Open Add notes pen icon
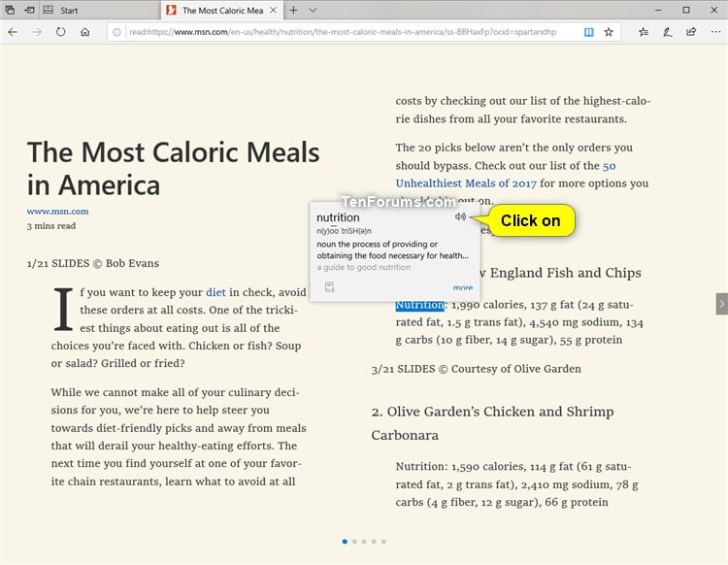 (x=667, y=32)
